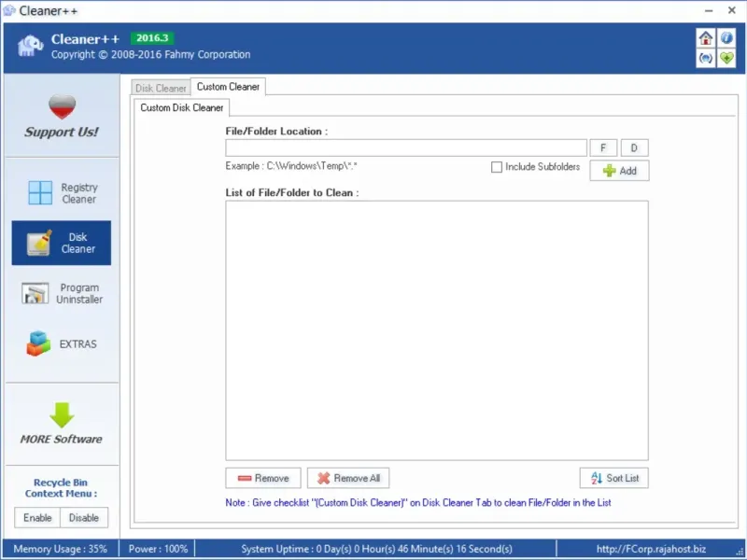This screenshot has width=747, height=560.
Task: Click the check for updates signal icon
Action: tap(706, 59)
